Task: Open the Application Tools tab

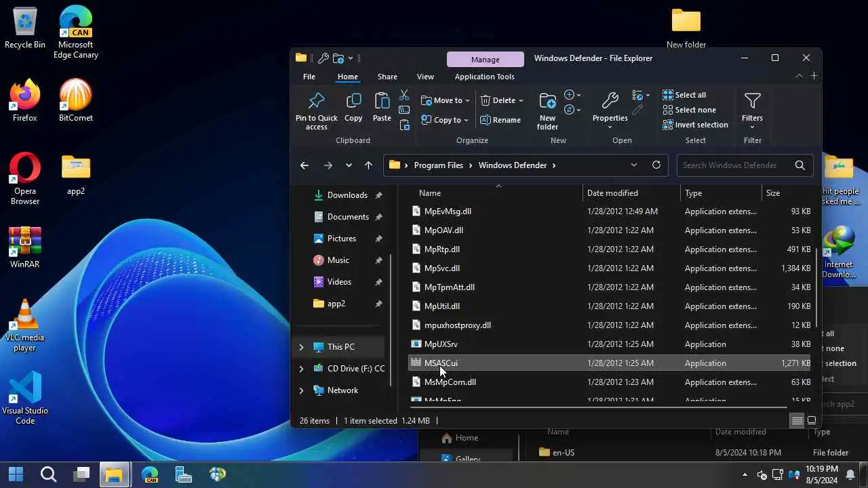Action: click(485, 77)
